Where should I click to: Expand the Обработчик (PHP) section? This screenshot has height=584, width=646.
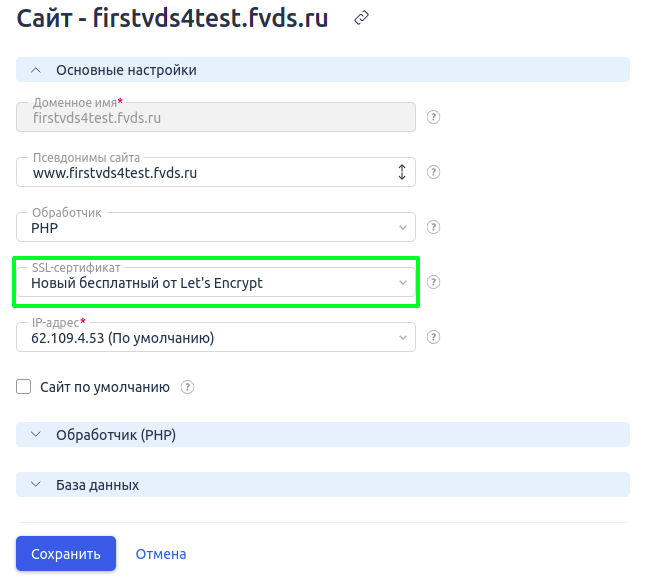pyautogui.click(x=323, y=435)
